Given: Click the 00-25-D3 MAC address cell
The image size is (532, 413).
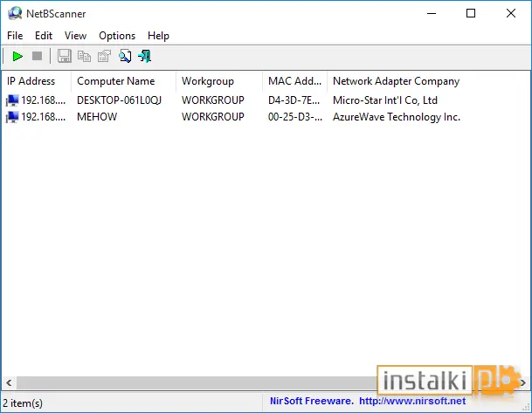Looking at the screenshot, I should (x=295, y=117).
